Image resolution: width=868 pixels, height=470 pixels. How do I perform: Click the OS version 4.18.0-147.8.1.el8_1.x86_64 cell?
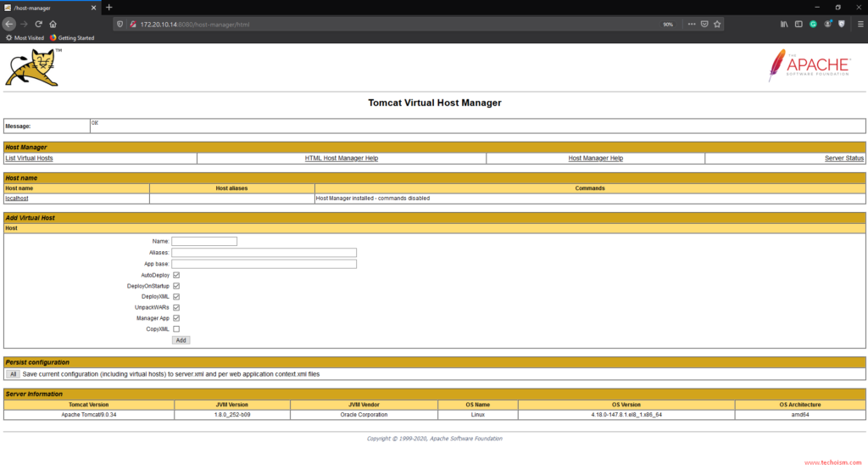[626, 415]
